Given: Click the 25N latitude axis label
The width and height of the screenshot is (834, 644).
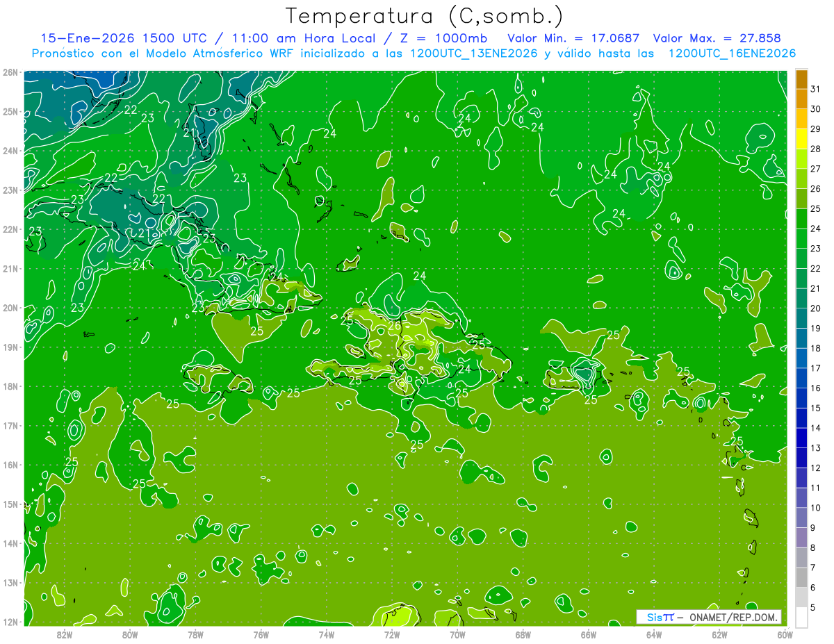Looking at the screenshot, I should point(10,111).
